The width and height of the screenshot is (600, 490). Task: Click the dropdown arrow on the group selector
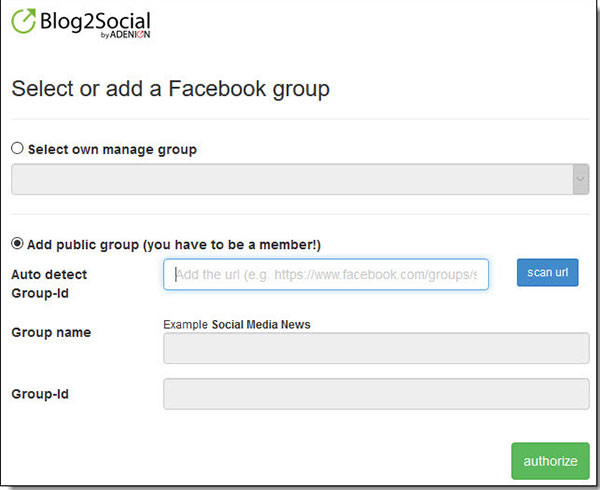pos(580,180)
